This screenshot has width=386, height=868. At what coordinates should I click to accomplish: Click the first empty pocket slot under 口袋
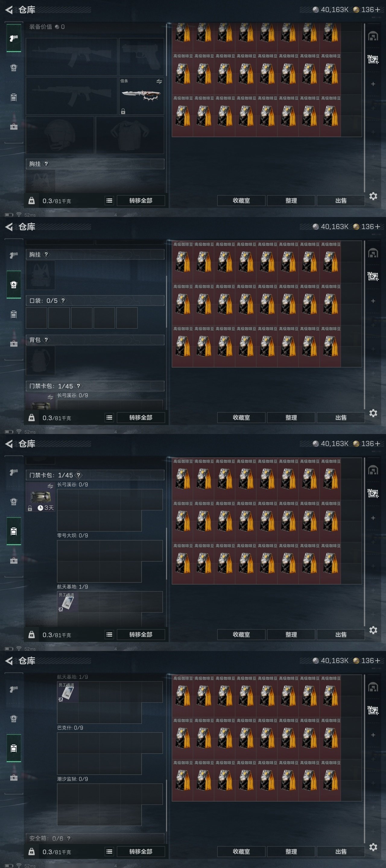[x=36, y=318]
